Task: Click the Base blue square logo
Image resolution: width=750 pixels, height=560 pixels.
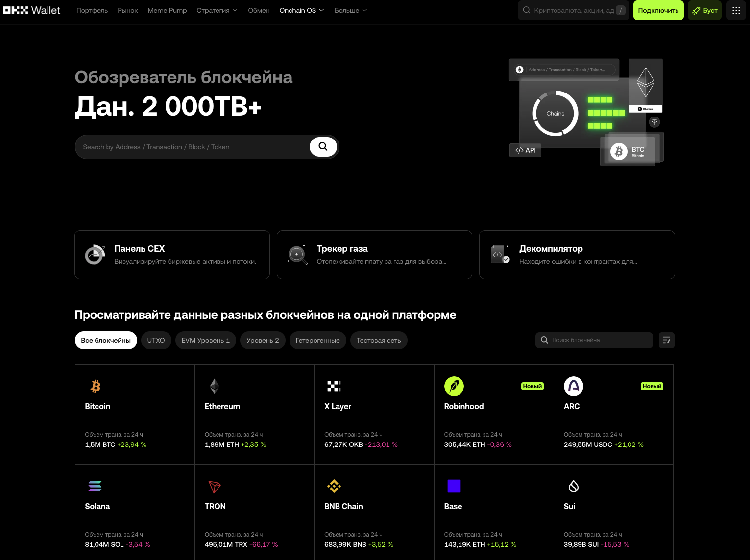Action: (x=454, y=486)
